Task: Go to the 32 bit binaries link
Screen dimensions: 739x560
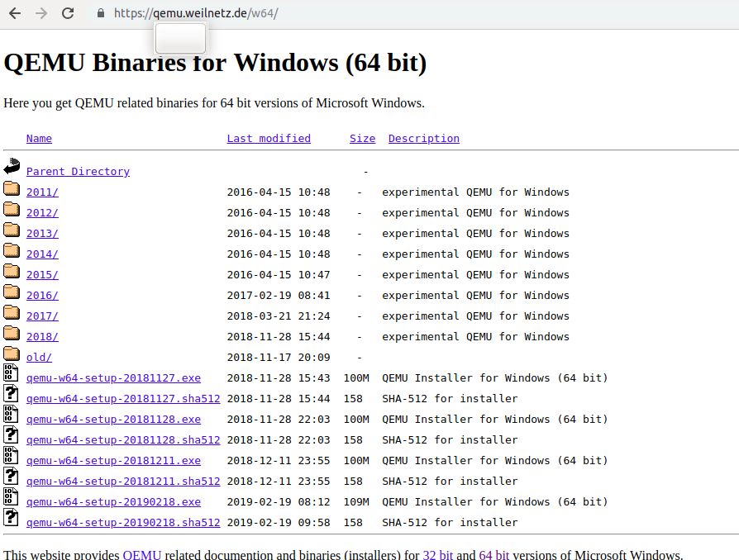Action: (436, 555)
